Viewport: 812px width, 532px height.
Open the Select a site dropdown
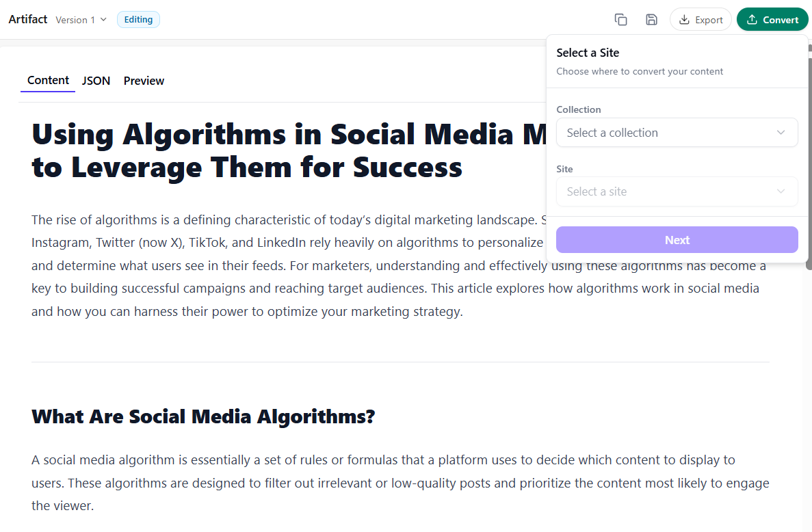[677, 191]
